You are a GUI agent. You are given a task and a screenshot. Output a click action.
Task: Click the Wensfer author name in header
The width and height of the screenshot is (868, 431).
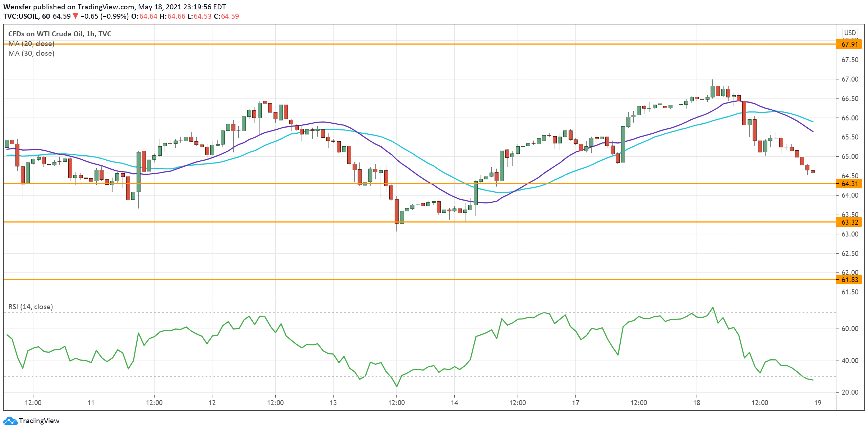(x=17, y=7)
